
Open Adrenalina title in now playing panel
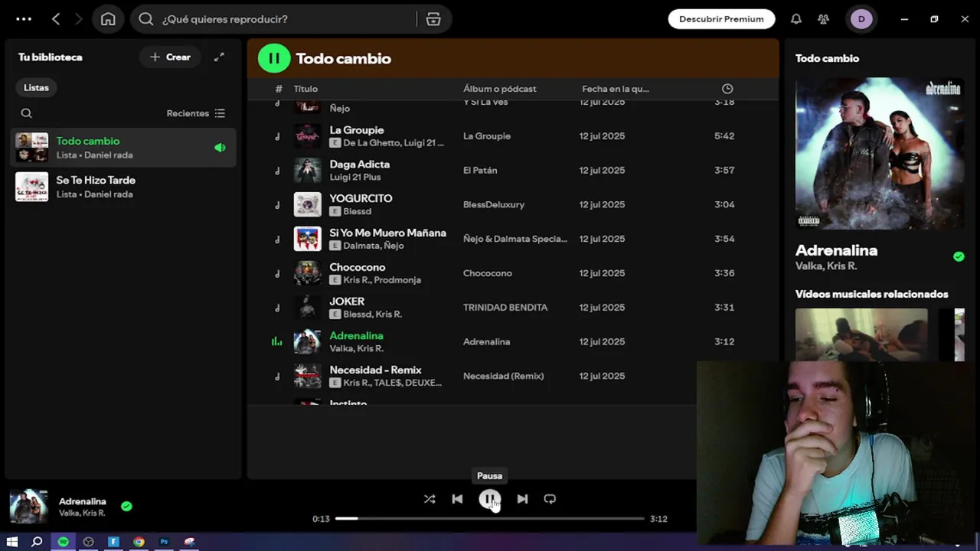[836, 250]
